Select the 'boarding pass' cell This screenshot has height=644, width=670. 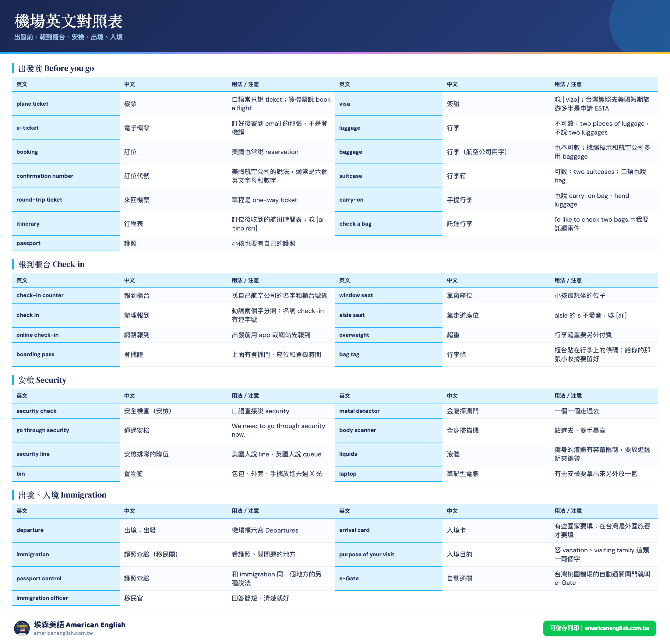(66, 354)
